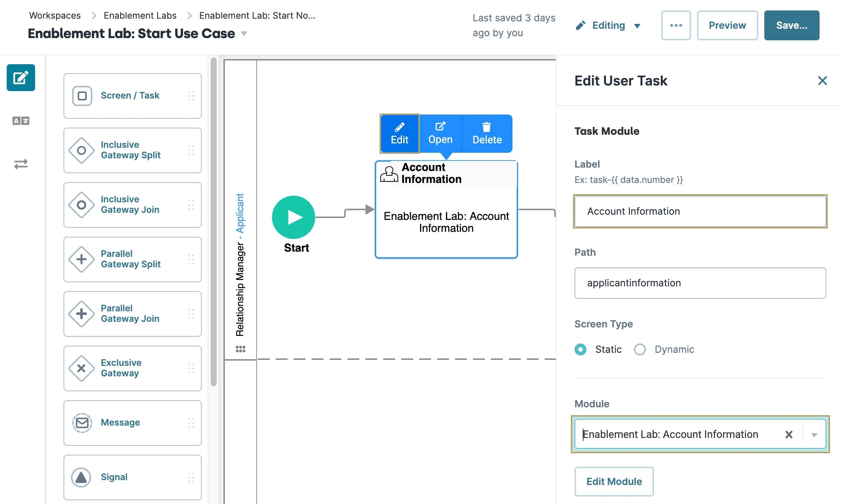Grab the Exclusive Gateway drag handle
This screenshot has height=504, width=842.
point(191,368)
